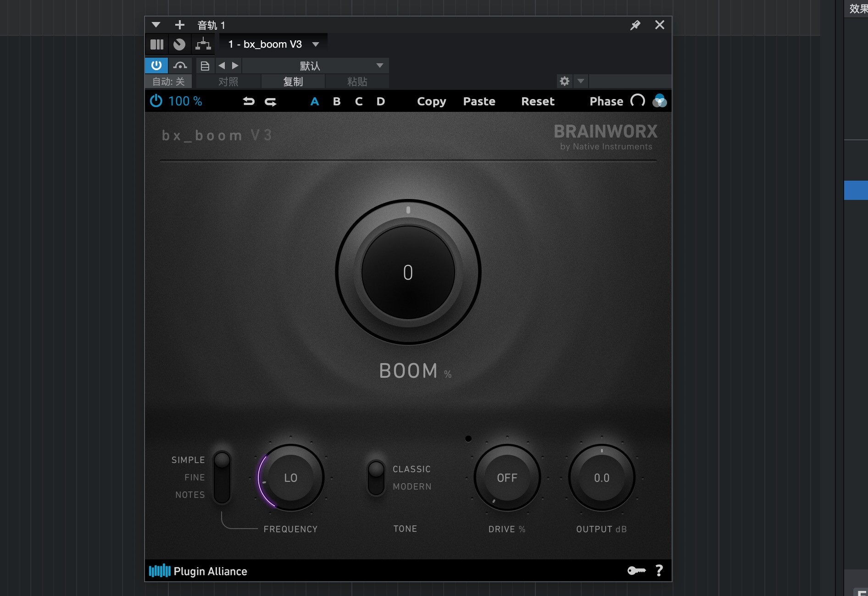The width and height of the screenshot is (868, 596).
Task: Open the colored circles theme icon
Action: click(x=660, y=101)
